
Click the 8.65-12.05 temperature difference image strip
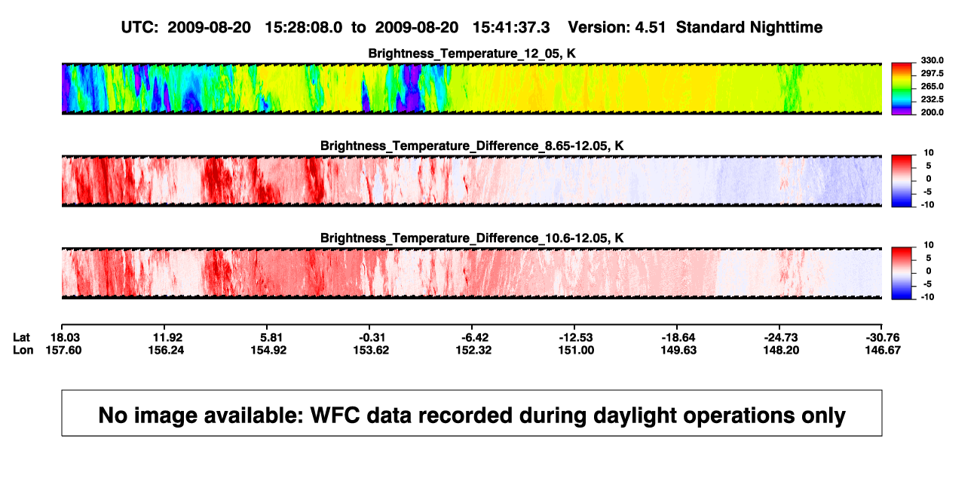(471, 181)
